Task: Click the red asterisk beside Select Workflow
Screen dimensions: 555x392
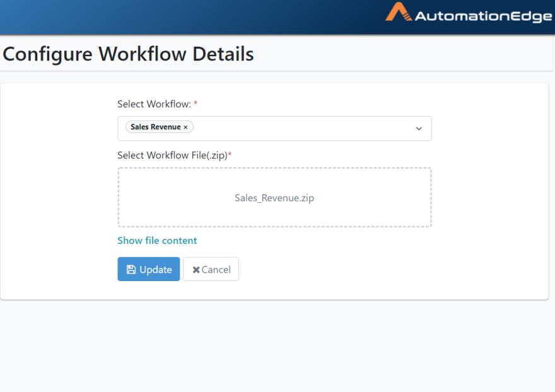Action: click(x=196, y=103)
